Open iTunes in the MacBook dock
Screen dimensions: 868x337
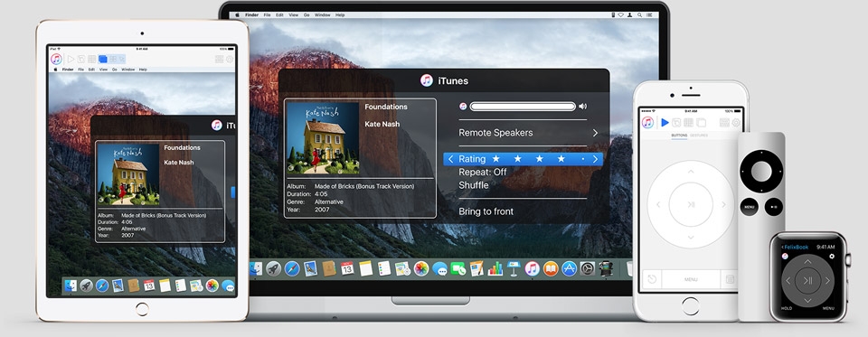[x=532, y=268]
